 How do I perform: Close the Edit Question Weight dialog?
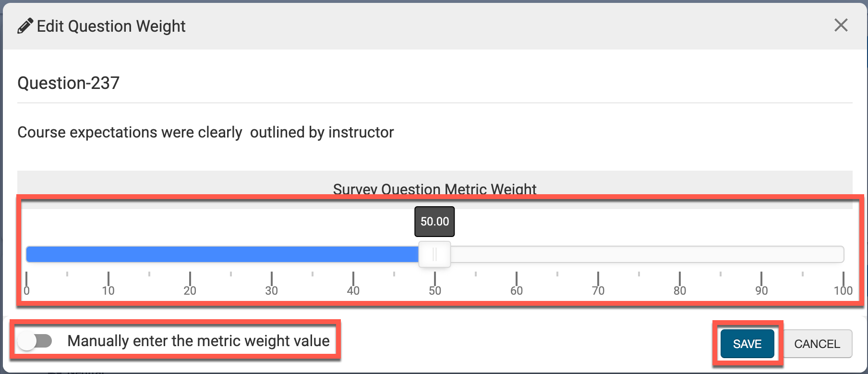tap(841, 25)
